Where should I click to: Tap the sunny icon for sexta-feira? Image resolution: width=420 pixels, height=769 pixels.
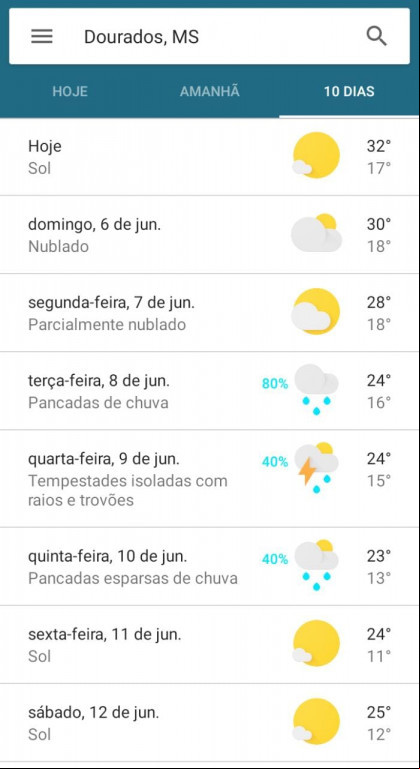[315, 643]
